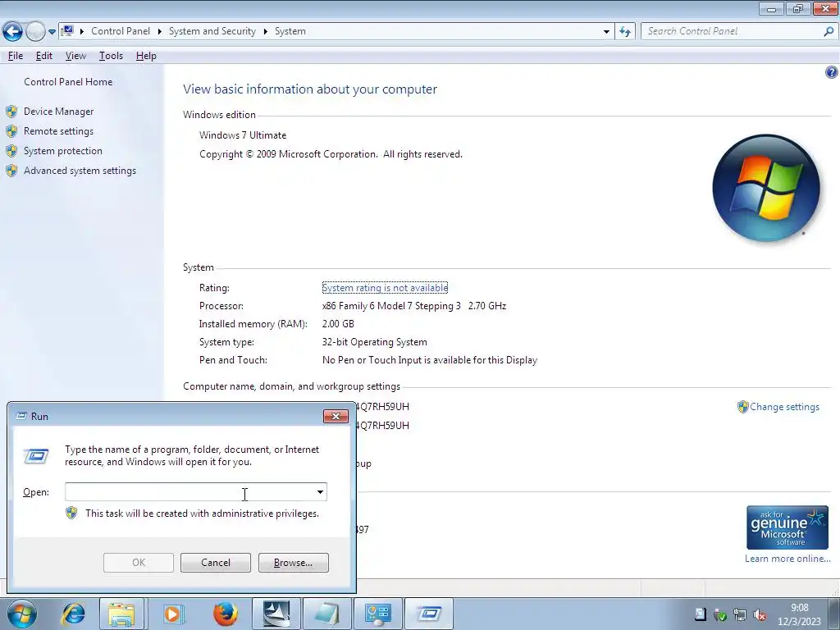Click the 32-bit Operating System text
Viewport: 840px width, 630px height.
374,342
